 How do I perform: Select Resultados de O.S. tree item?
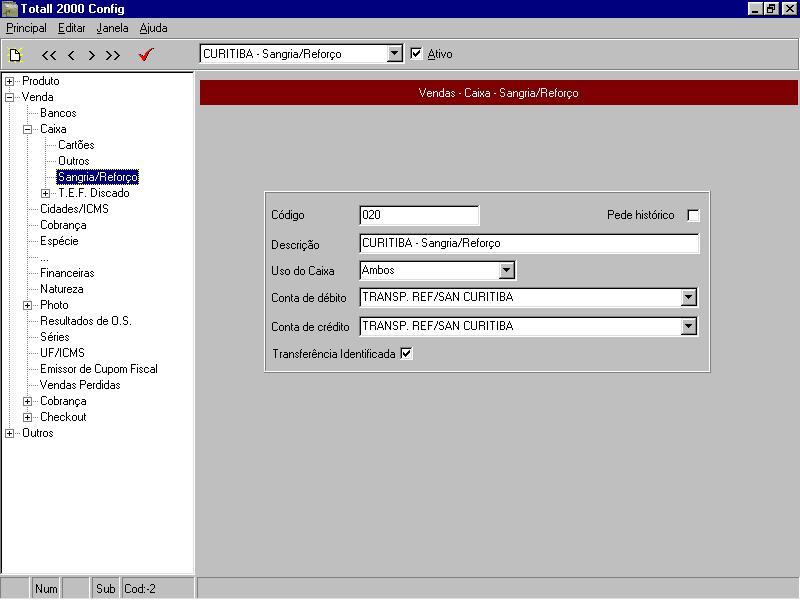tap(86, 321)
